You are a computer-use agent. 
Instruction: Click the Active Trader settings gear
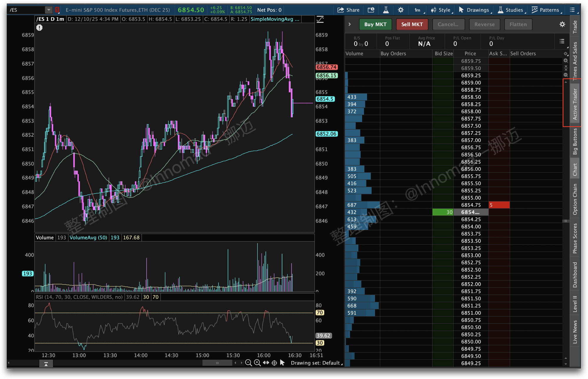pyautogui.click(x=562, y=24)
